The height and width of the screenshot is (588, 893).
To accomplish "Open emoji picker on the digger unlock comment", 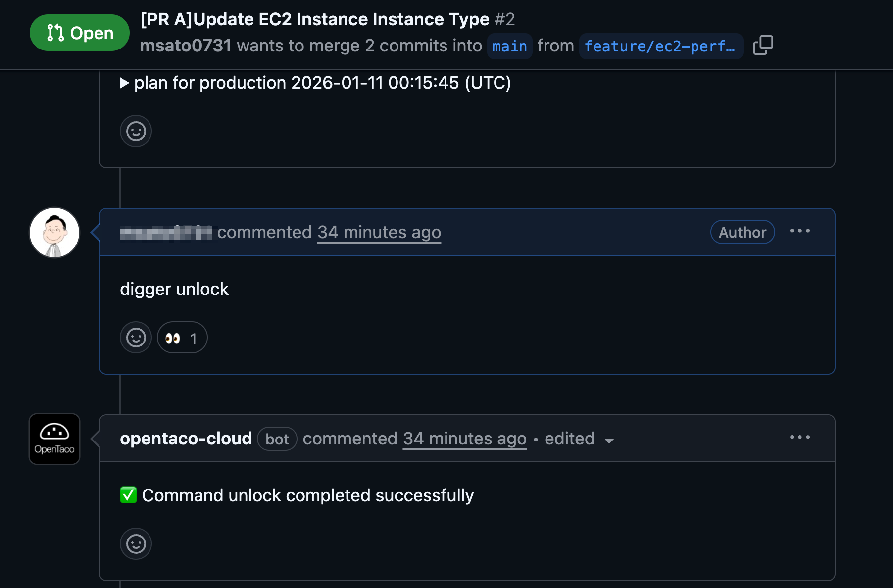I will click(x=136, y=338).
